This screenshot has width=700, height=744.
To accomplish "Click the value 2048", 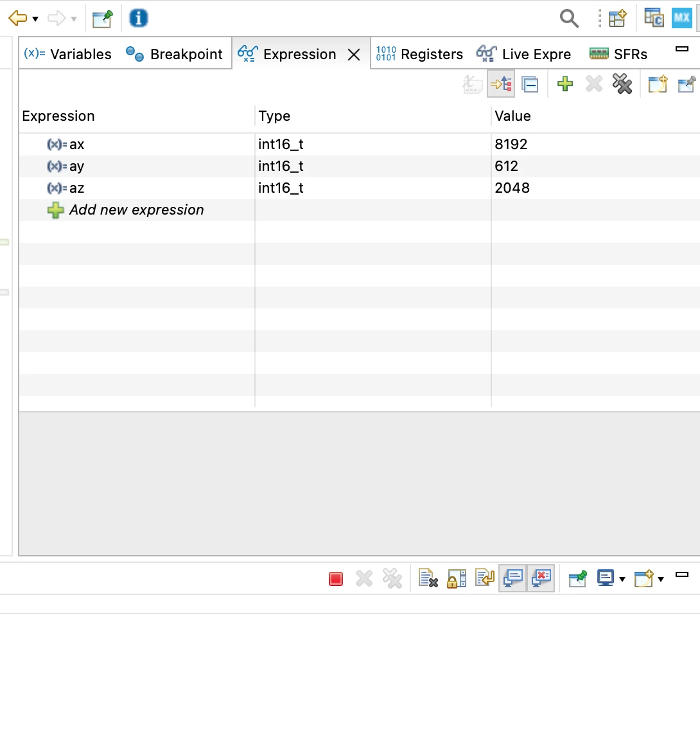I will (x=512, y=188).
